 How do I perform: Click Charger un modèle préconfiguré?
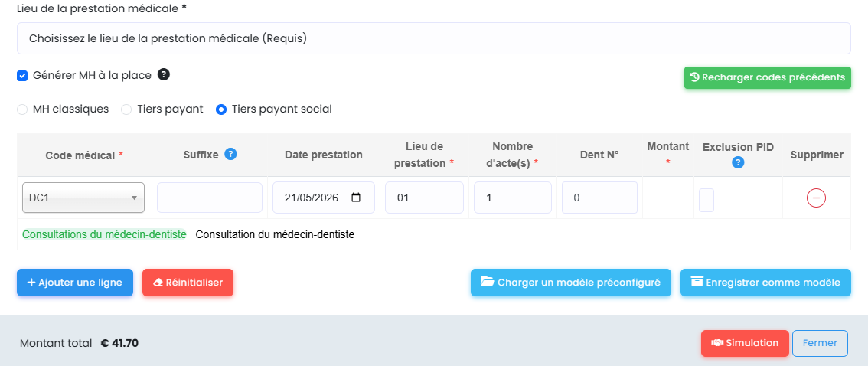[x=571, y=283]
